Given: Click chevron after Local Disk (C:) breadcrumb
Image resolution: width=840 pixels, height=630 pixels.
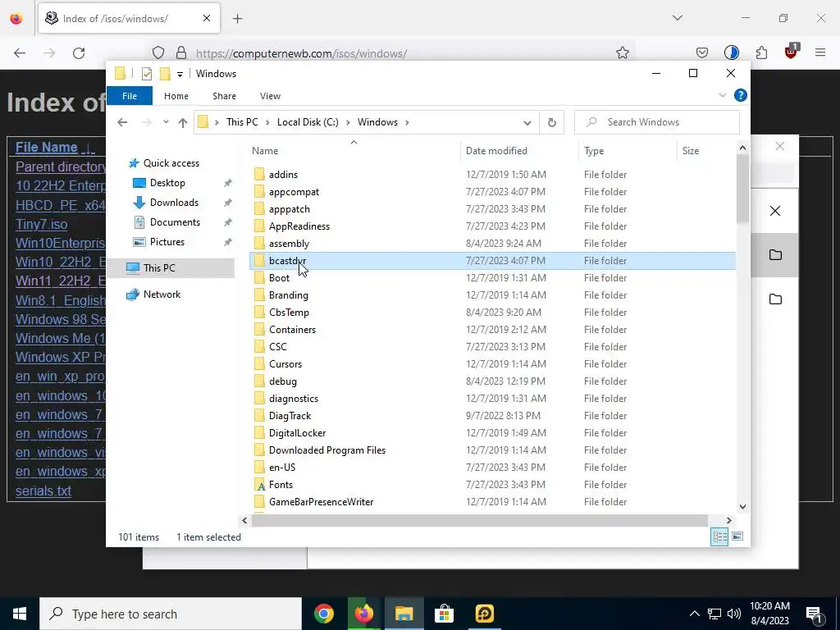Looking at the screenshot, I should click(x=348, y=122).
